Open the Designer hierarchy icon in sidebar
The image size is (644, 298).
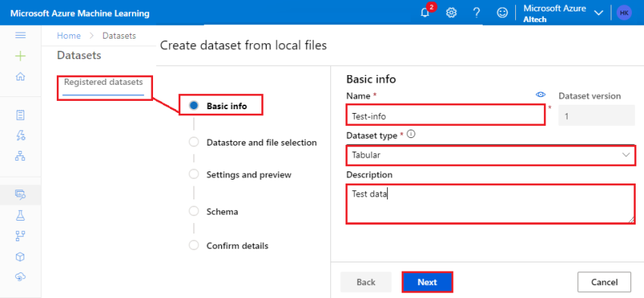click(x=20, y=155)
